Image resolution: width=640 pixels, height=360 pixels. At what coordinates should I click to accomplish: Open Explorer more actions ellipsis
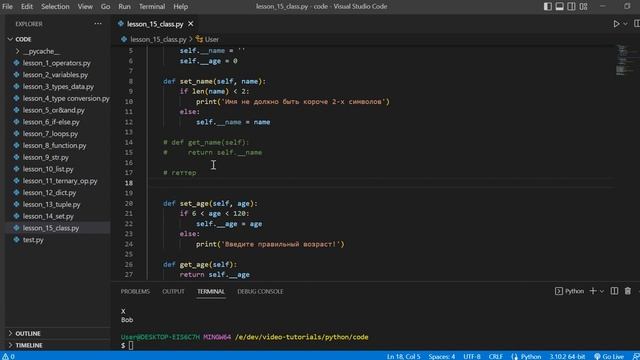(x=98, y=24)
